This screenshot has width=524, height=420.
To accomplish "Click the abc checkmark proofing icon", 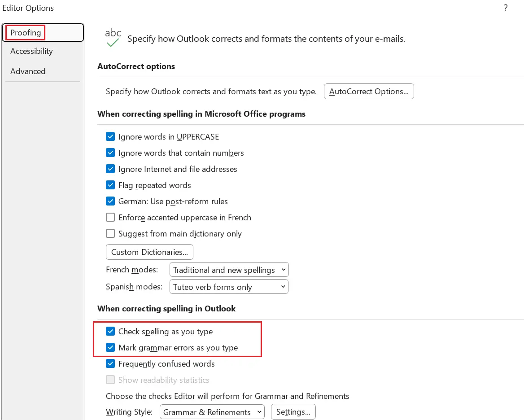I will coord(113,37).
